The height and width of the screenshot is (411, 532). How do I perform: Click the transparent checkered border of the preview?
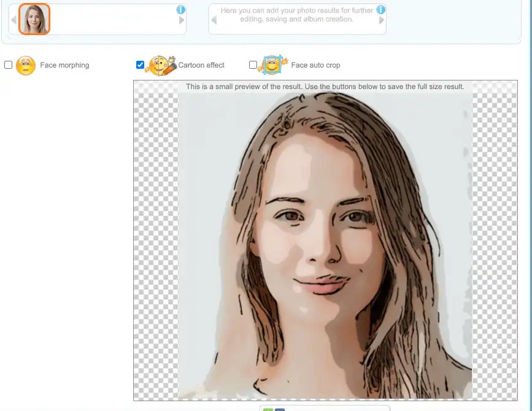pos(153,246)
